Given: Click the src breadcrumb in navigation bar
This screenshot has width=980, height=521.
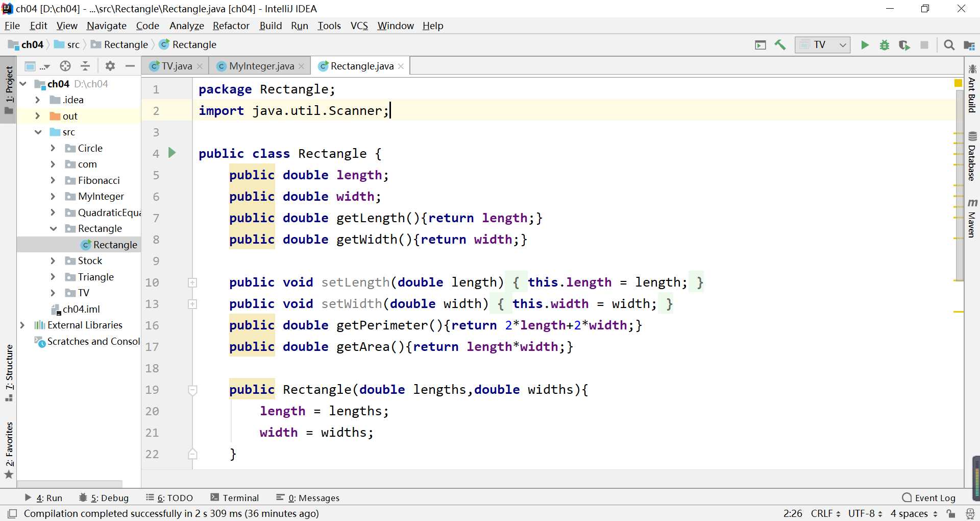Looking at the screenshot, I should [67, 45].
